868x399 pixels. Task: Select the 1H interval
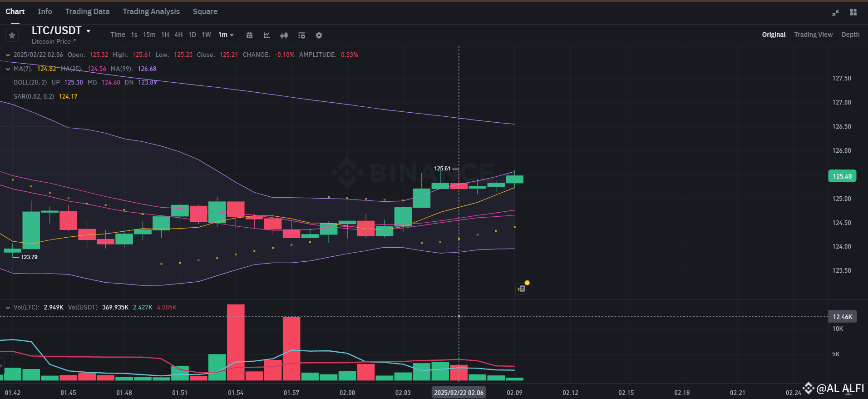point(165,35)
